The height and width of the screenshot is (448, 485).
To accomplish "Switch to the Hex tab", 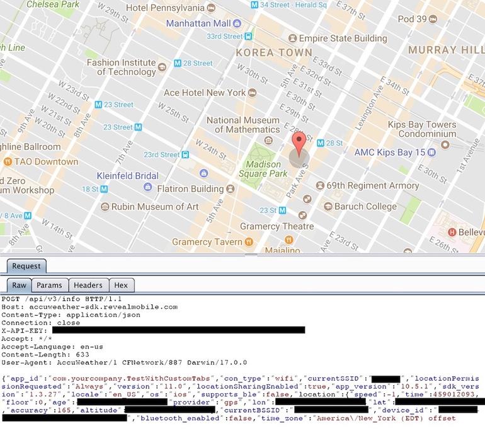I will [x=121, y=285].
